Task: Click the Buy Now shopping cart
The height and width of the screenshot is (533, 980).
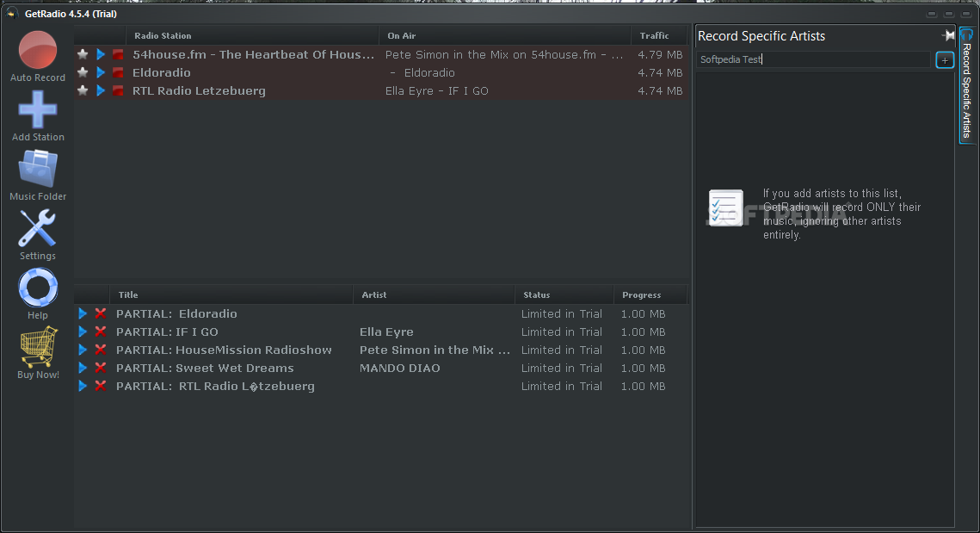Action: (38, 346)
